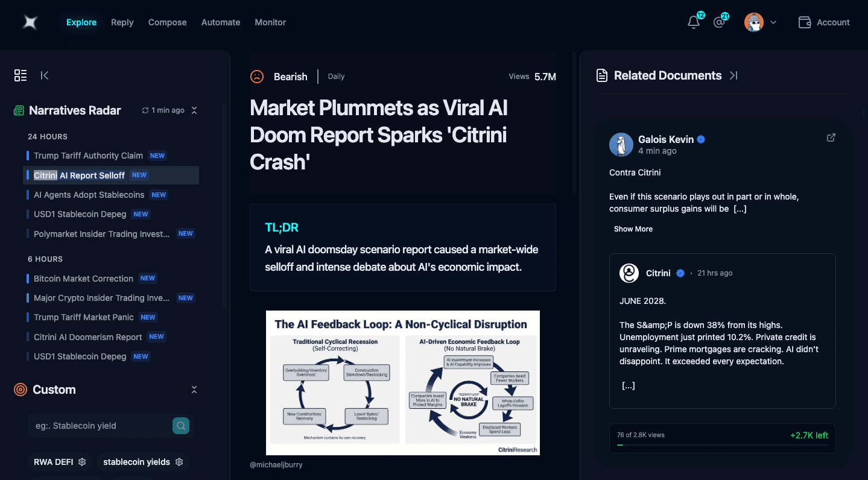Open the profile avatar dropdown
The height and width of the screenshot is (480, 868).
click(760, 23)
